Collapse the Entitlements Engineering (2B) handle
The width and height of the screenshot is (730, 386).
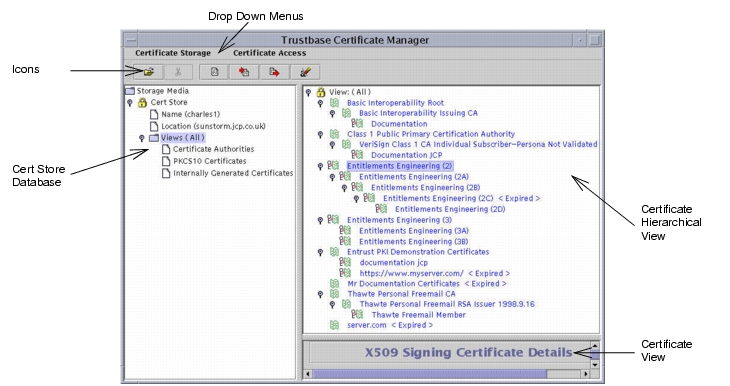pyautogui.click(x=345, y=188)
